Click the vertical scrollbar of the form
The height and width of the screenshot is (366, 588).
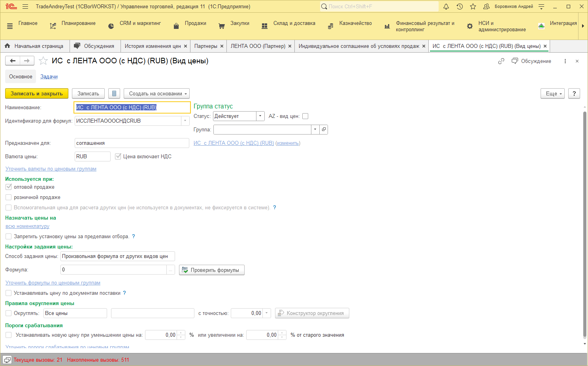pyautogui.click(x=585, y=222)
